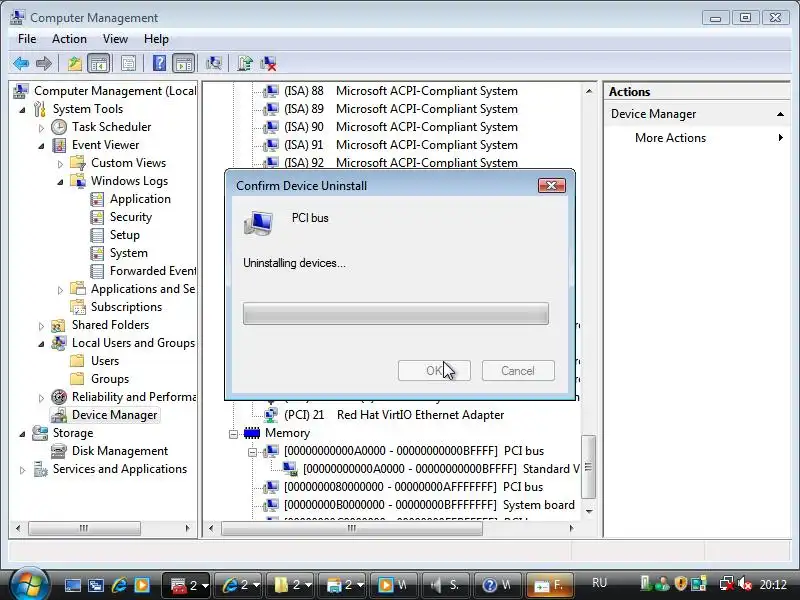The width and height of the screenshot is (800, 600).
Task: Click the Reliability and Performance icon
Action: pos(59,397)
